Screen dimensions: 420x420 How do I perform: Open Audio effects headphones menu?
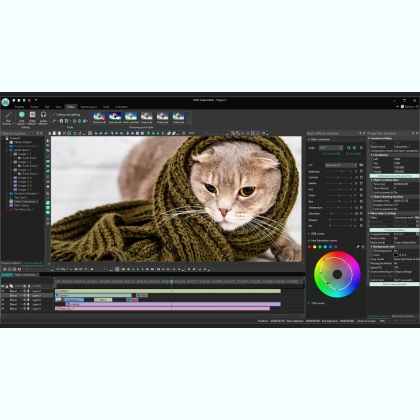[x=43, y=118]
